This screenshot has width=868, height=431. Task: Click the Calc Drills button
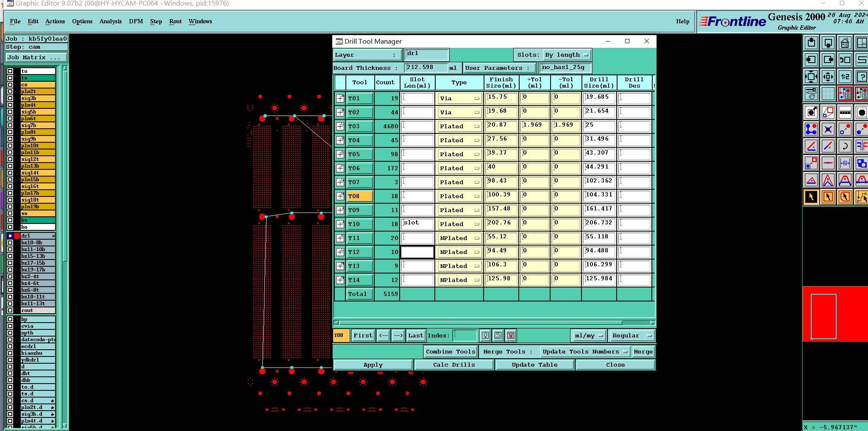(454, 365)
